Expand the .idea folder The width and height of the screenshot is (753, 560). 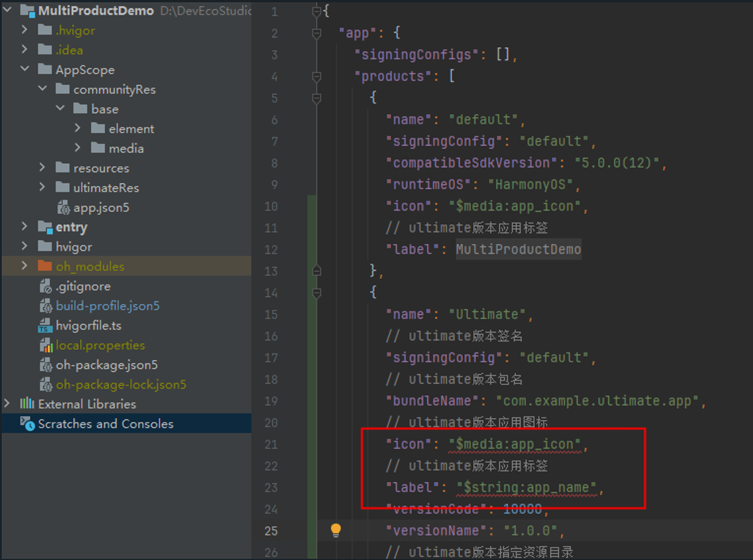pos(24,49)
